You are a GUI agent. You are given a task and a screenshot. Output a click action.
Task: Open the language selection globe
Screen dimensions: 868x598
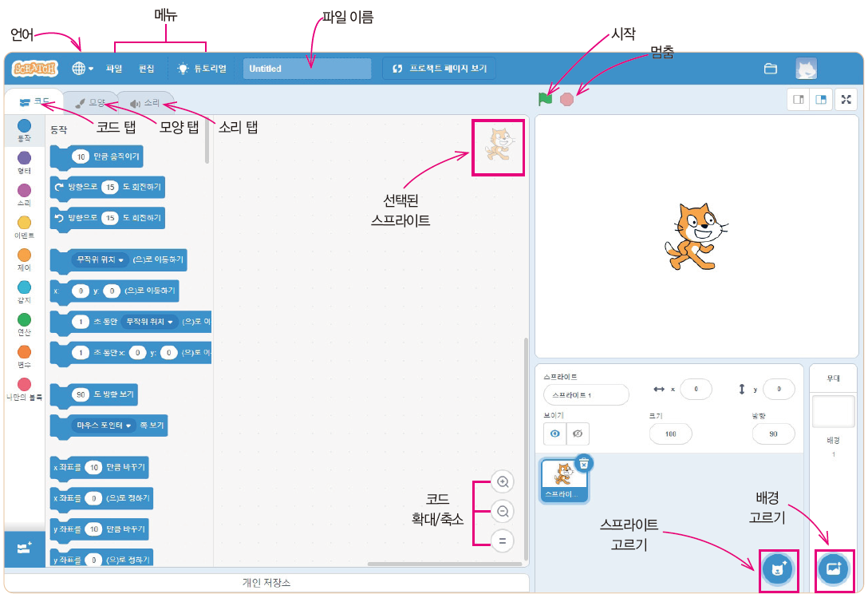click(80, 68)
